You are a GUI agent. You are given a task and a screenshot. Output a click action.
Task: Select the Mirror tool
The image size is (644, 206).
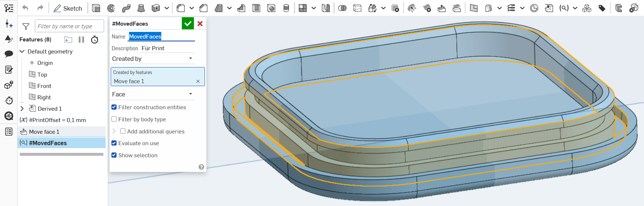coord(325,8)
